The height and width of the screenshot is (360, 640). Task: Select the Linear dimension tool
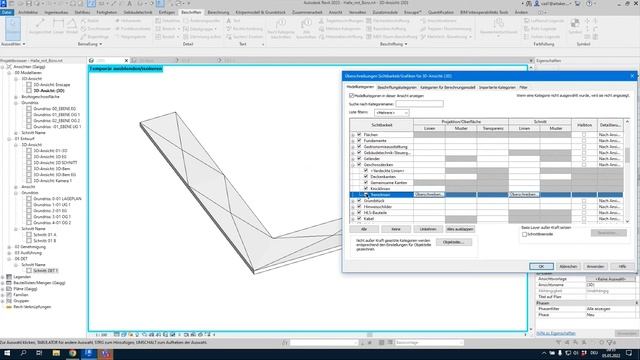[58, 27]
